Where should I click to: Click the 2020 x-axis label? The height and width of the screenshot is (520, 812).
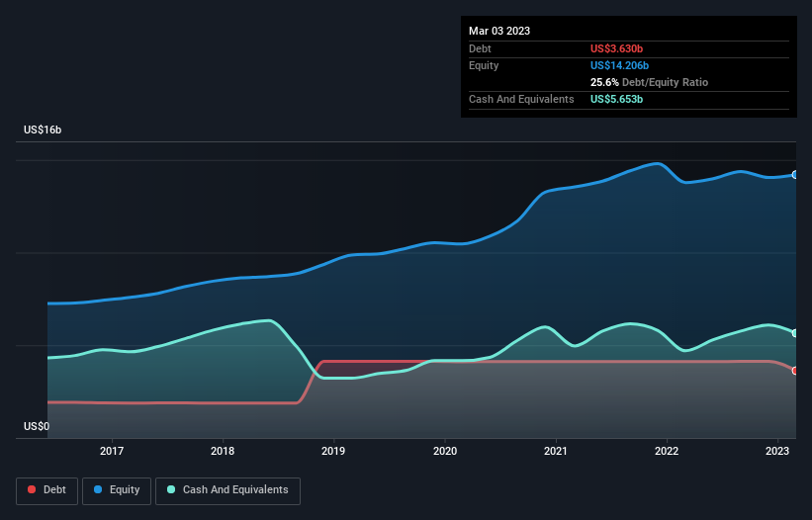(x=445, y=451)
